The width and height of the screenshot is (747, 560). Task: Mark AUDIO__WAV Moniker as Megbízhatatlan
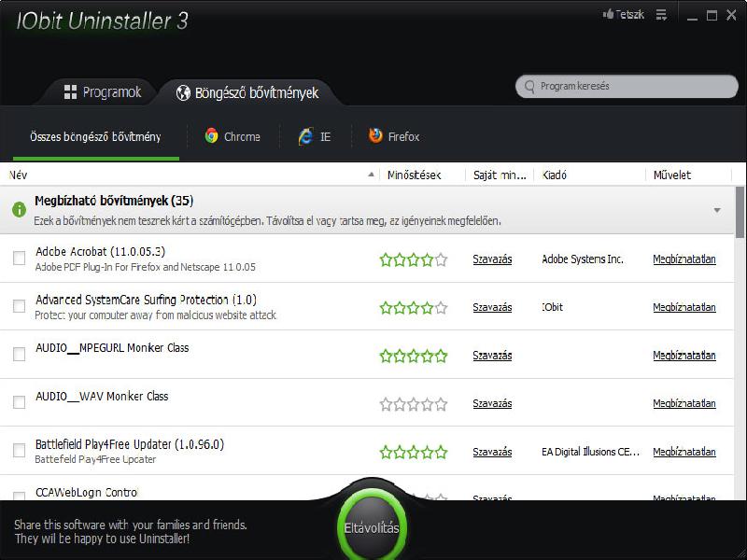coord(684,404)
